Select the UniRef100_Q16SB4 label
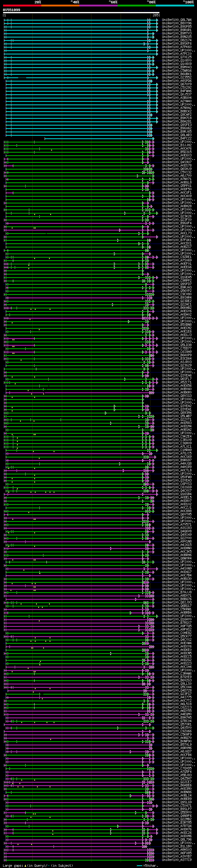 coord(177,494)
